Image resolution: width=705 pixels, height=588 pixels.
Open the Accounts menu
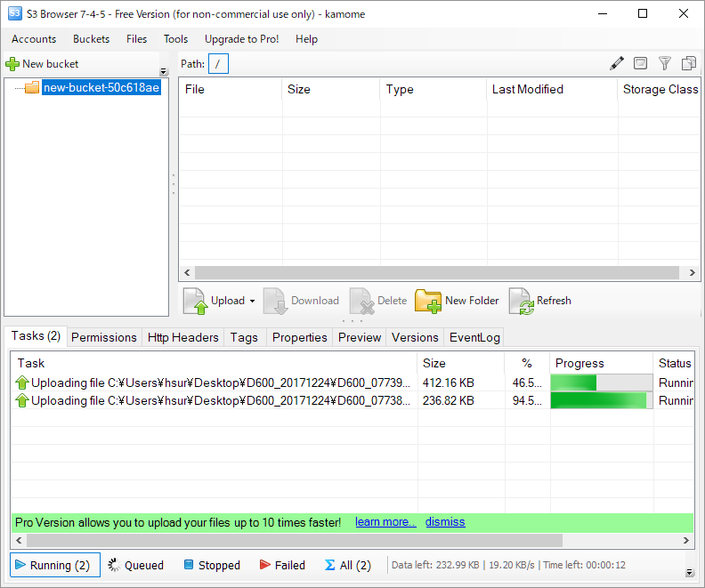coord(34,39)
